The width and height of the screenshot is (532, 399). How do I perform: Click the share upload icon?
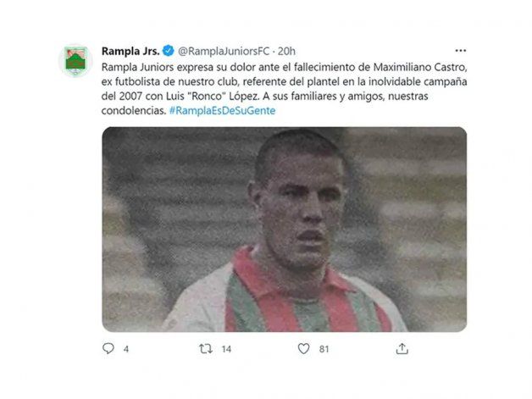click(402, 348)
